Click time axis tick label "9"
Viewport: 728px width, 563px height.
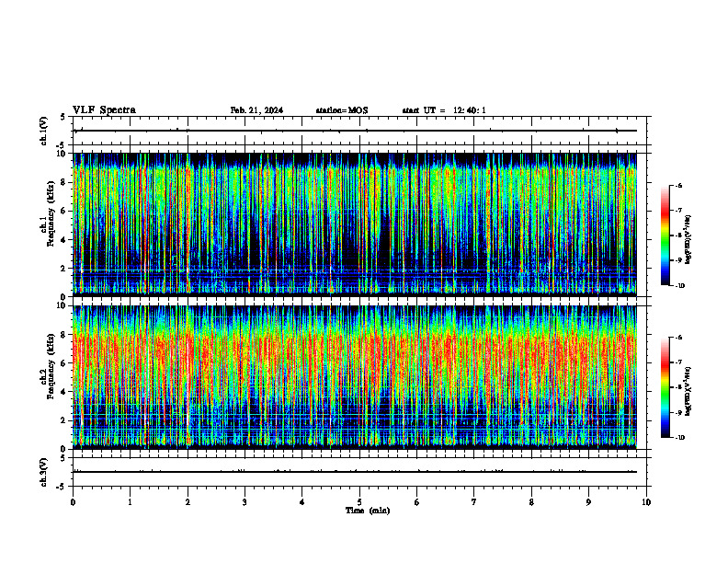click(588, 502)
